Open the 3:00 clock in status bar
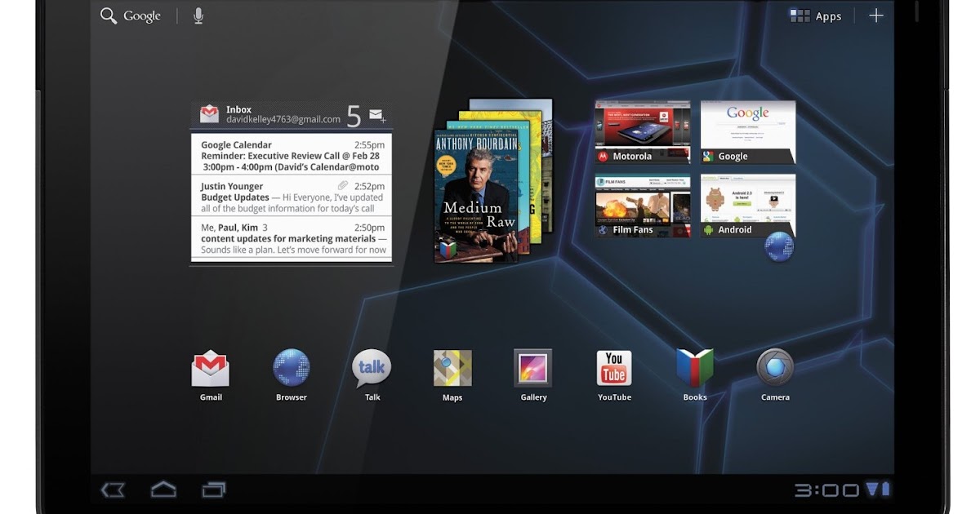This screenshot has height=514, width=980. [x=826, y=490]
